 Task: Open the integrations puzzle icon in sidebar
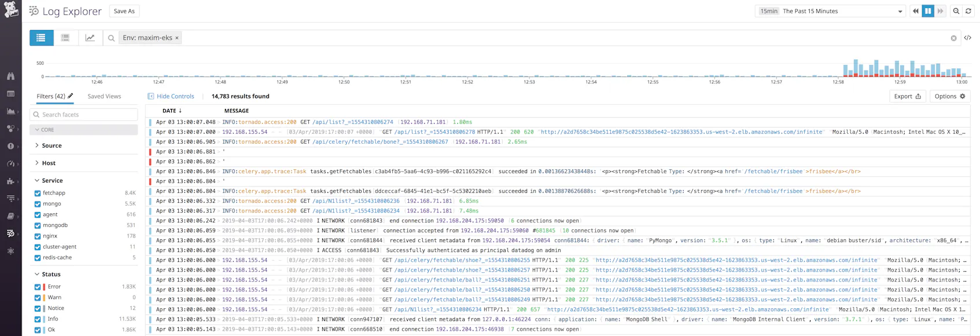10,181
